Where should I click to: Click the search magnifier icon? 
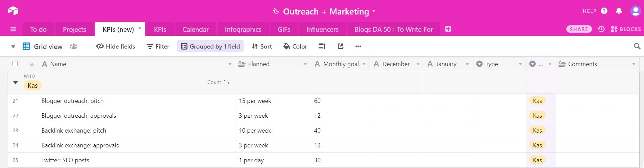(x=637, y=46)
